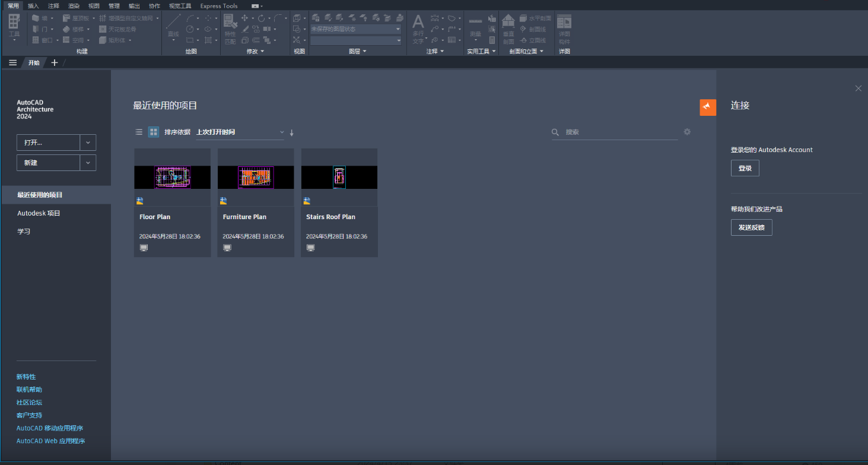Select the 墙 (Wall) tool icon
This screenshot has height=465, width=868.
coord(36,18)
